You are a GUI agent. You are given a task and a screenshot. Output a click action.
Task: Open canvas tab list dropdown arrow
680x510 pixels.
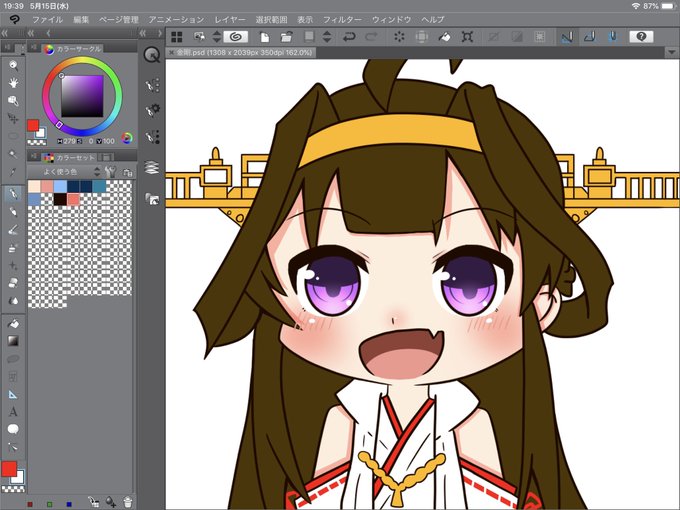(x=670, y=52)
